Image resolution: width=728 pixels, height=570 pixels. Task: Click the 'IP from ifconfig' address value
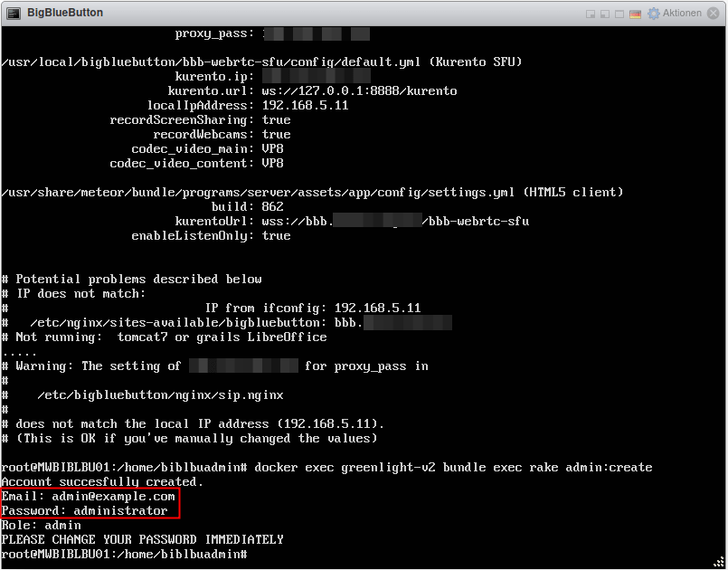(x=377, y=308)
